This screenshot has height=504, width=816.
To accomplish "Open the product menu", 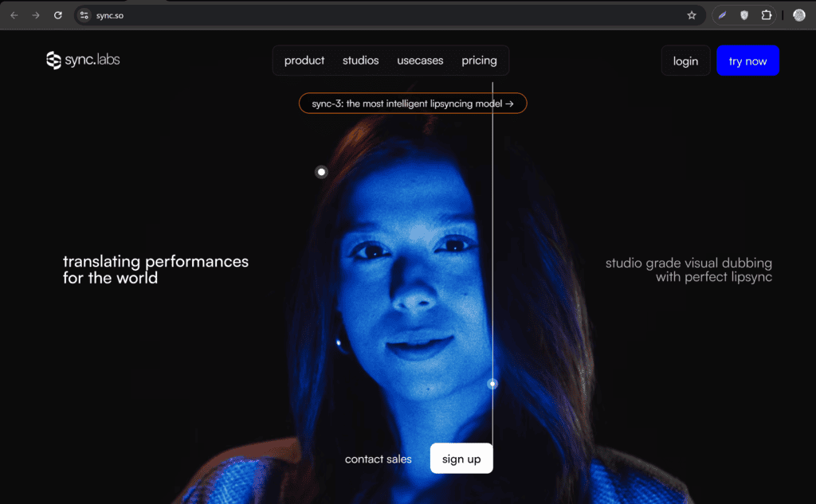I will (x=304, y=61).
